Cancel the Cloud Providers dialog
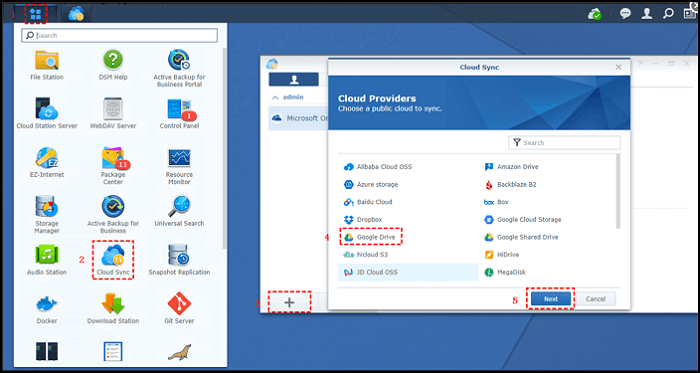 pos(596,299)
